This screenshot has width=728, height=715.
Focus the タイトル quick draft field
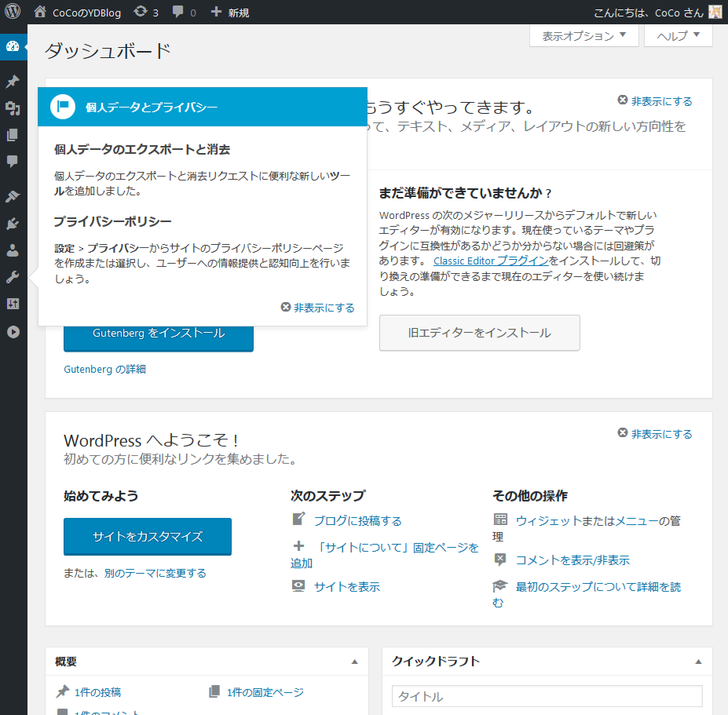[547, 696]
